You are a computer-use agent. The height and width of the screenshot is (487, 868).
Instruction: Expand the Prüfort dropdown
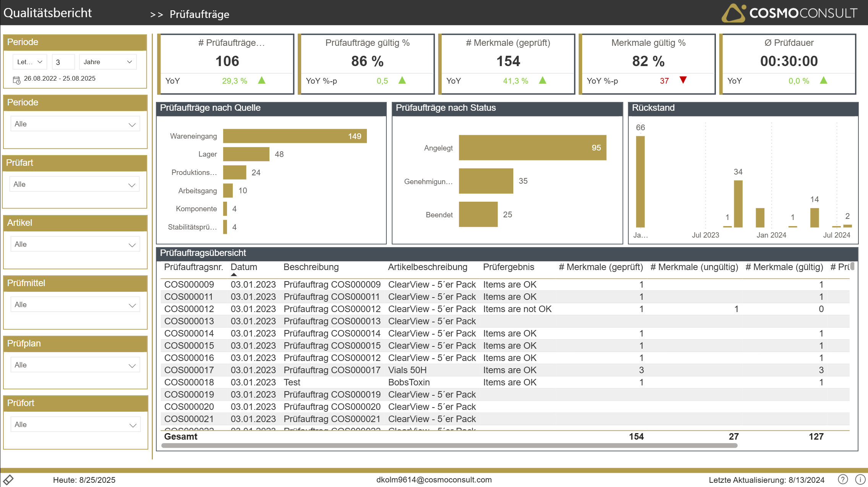(x=75, y=425)
